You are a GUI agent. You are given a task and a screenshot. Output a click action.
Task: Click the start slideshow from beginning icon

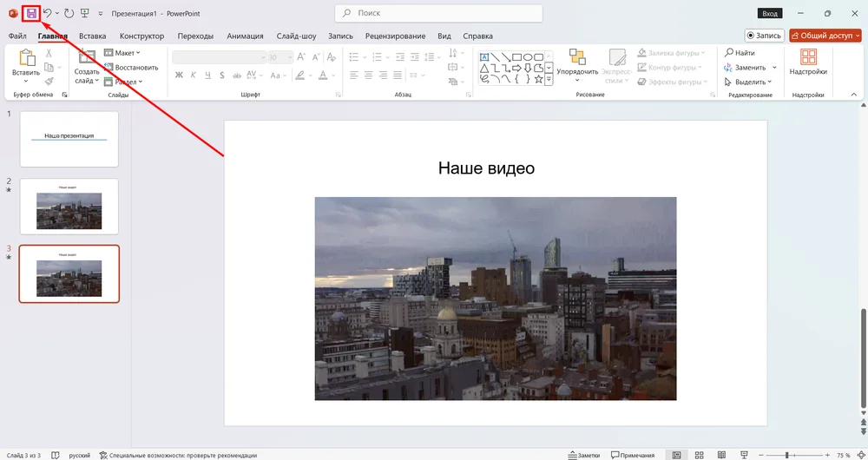[83, 14]
